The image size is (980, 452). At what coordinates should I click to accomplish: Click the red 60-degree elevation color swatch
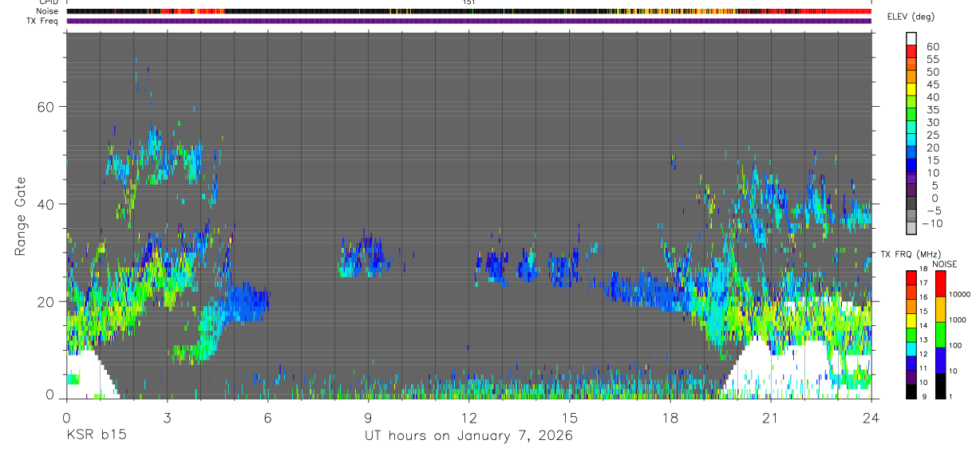[911, 53]
